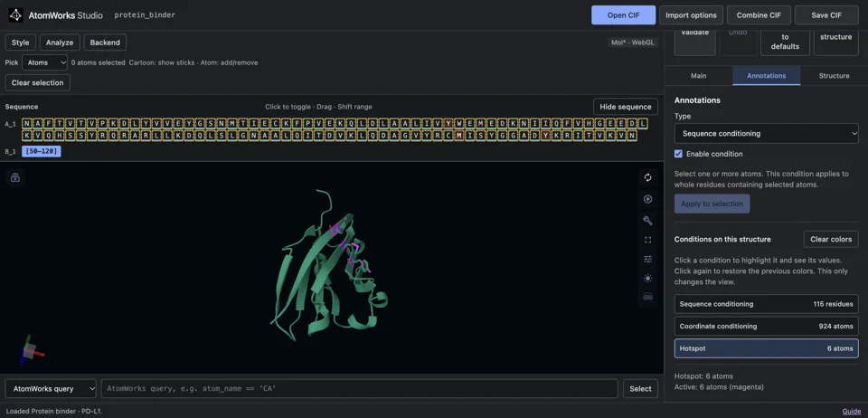This screenshot has width=868, height=418.
Task: Click the '0 atoms selected' text
Action: (x=98, y=62)
